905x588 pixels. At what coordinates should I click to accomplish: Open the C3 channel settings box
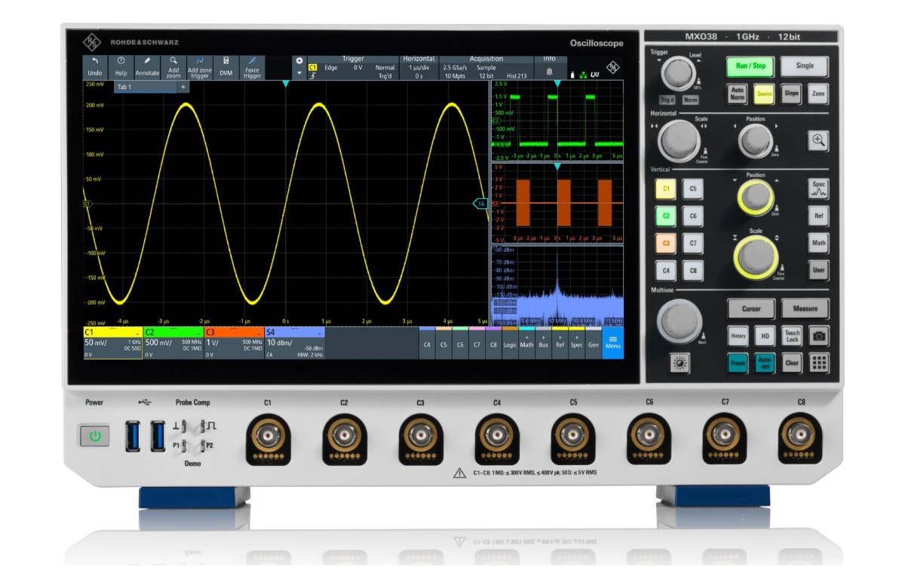(234, 342)
